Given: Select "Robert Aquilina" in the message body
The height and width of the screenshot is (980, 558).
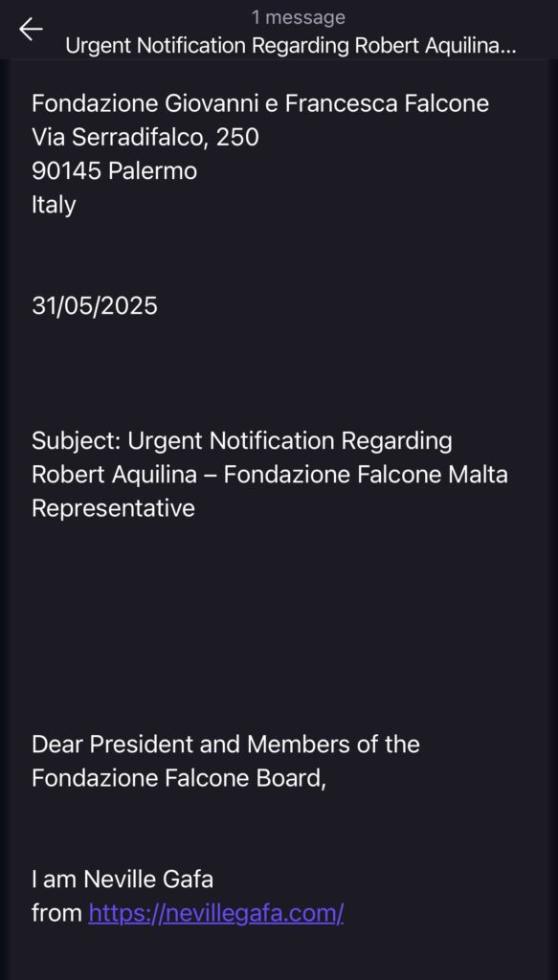Looking at the screenshot, I should pyautogui.click(x=122, y=475).
